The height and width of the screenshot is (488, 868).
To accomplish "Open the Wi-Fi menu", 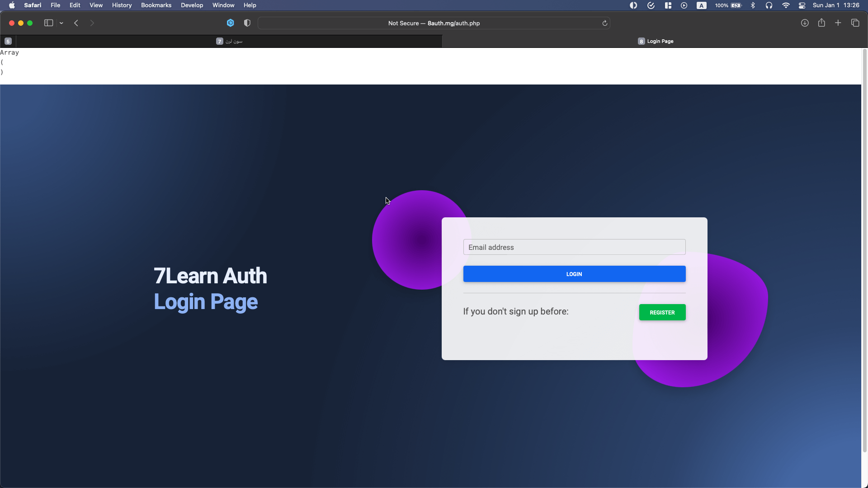I will point(786,5).
